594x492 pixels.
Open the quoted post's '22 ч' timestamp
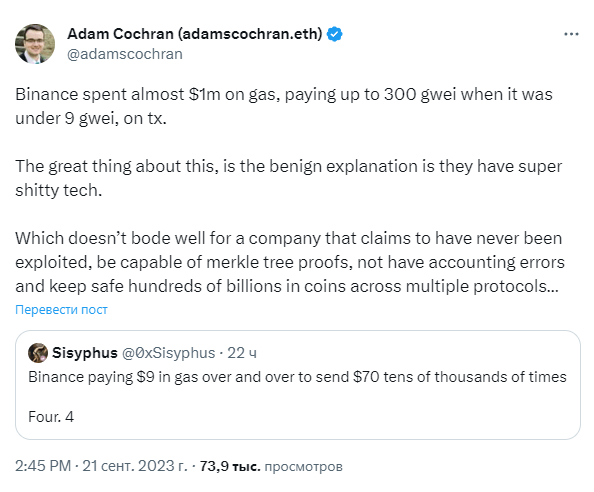tap(242, 353)
